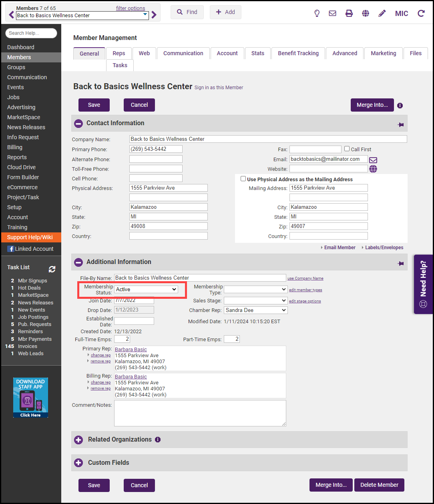Click the pencil edit icon in header
The width and height of the screenshot is (434, 504).
click(x=382, y=13)
